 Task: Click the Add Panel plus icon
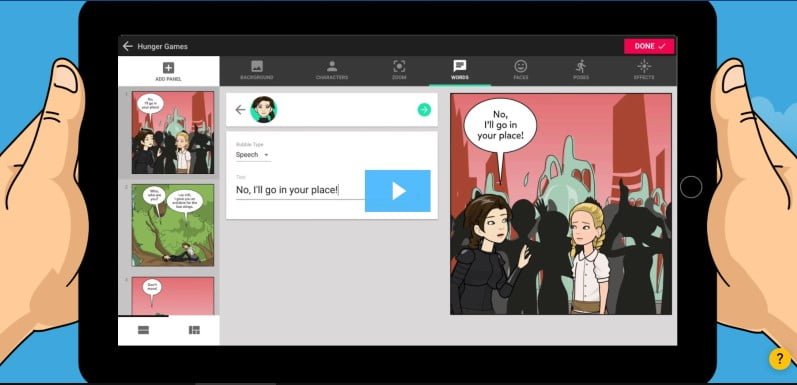tap(168, 68)
